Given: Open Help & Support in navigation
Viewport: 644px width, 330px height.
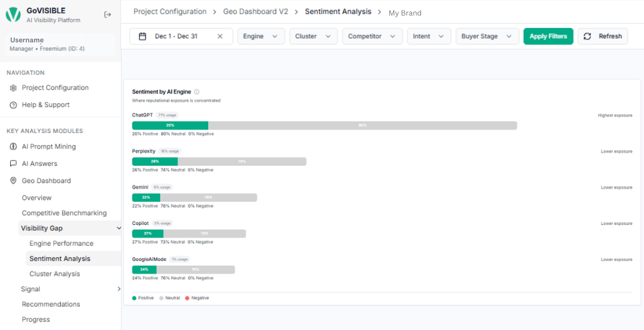Looking at the screenshot, I should pos(45,105).
